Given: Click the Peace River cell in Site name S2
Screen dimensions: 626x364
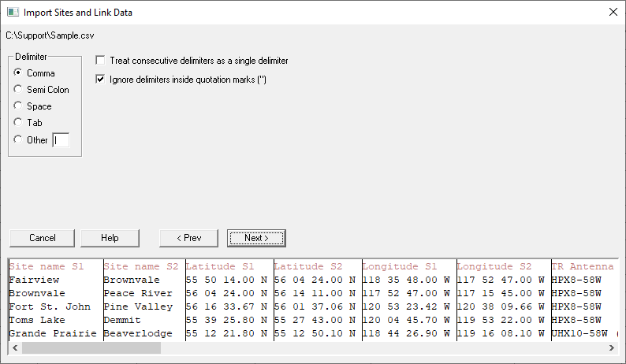Looking at the screenshot, I should (135, 293).
